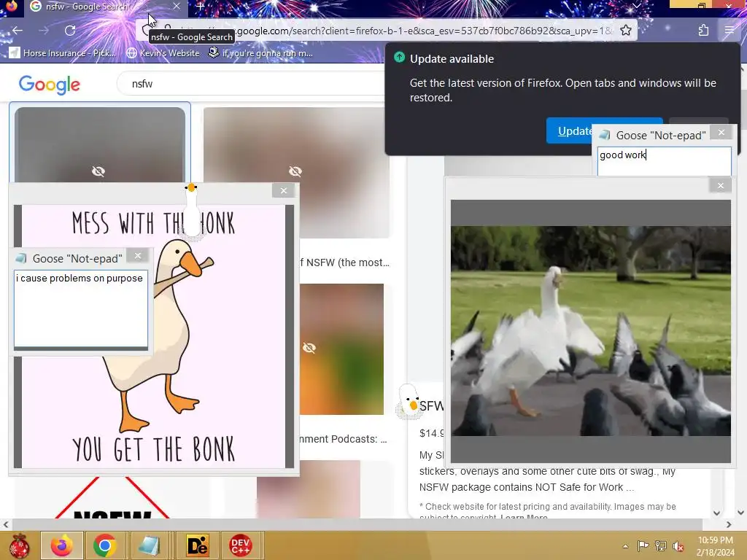
Task: Open the Firefox hamburger menu
Action: [729, 31]
